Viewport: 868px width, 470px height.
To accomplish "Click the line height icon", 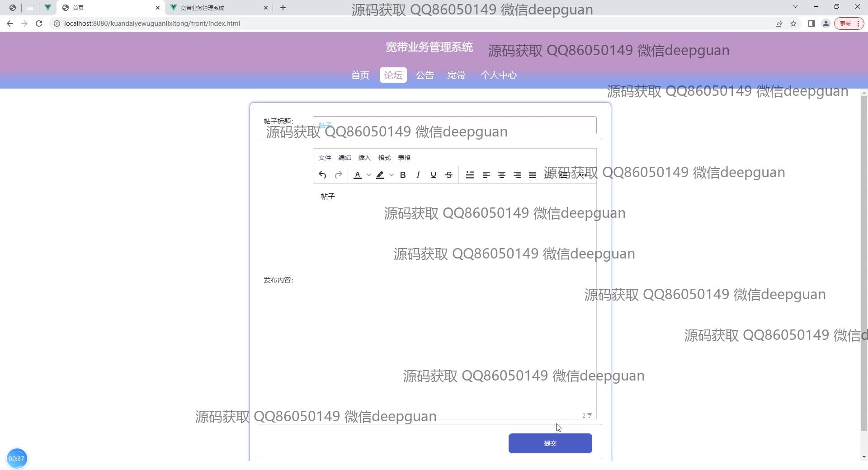I will click(x=470, y=175).
